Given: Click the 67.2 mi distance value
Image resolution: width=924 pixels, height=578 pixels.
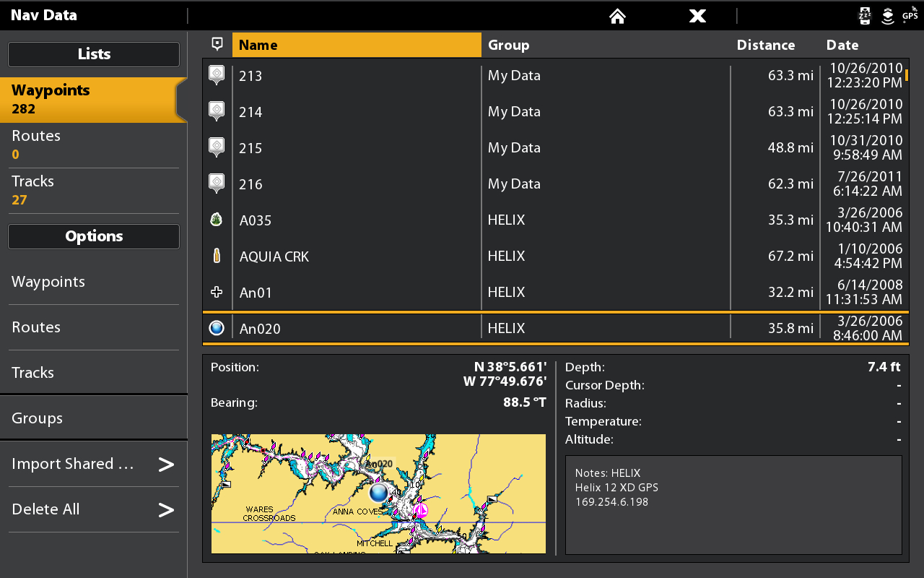Looking at the screenshot, I should coord(790,256).
